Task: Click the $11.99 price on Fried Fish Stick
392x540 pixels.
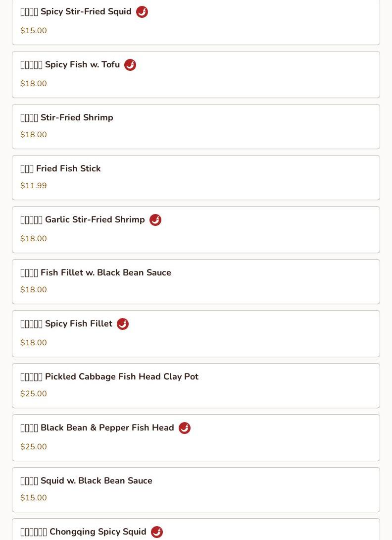Action: [x=34, y=186]
